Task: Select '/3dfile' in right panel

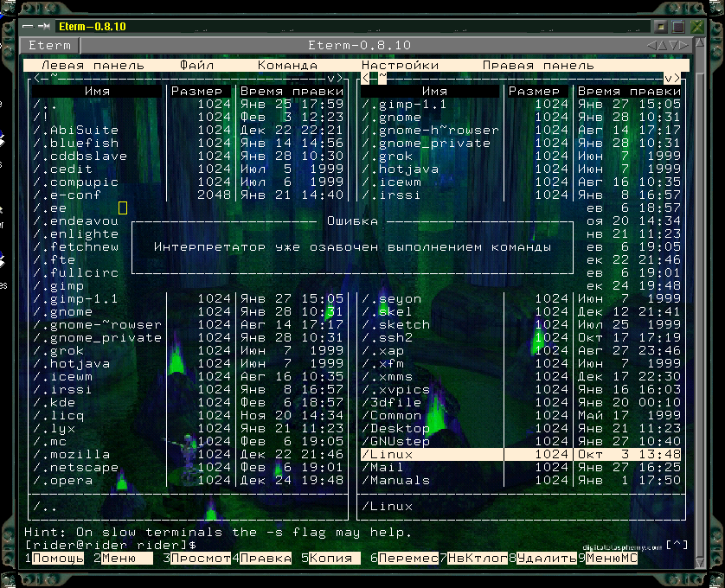Action: coord(521,403)
